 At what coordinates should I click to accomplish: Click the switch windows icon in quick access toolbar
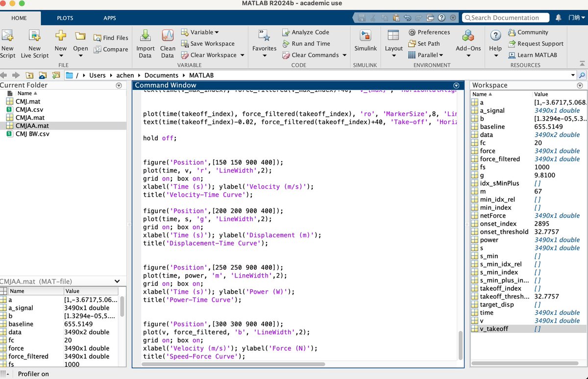point(431,18)
